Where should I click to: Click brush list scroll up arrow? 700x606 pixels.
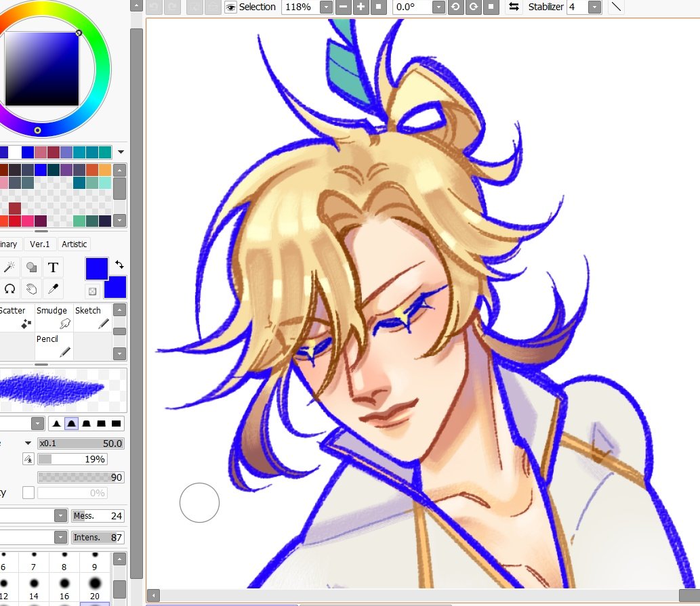click(x=119, y=310)
